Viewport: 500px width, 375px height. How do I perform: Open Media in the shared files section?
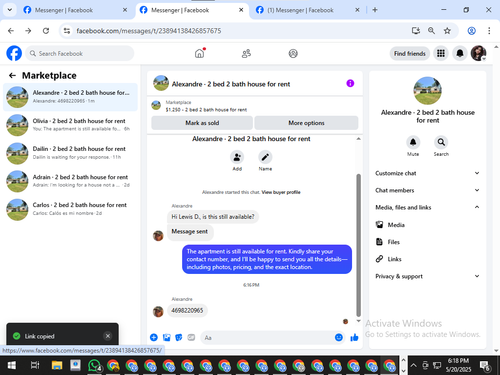click(396, 225)
